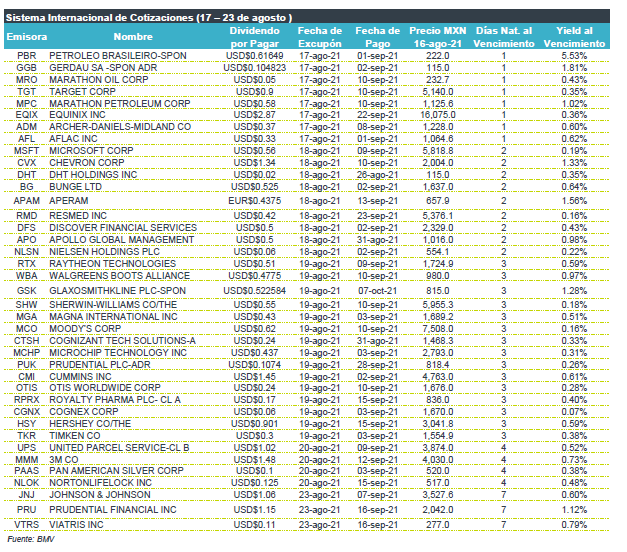Image resolution: width=627 pixels, height=552 pixels.
Task: Click the 'Fecha de Excupón' column header
Action: (x=320, y=37)
